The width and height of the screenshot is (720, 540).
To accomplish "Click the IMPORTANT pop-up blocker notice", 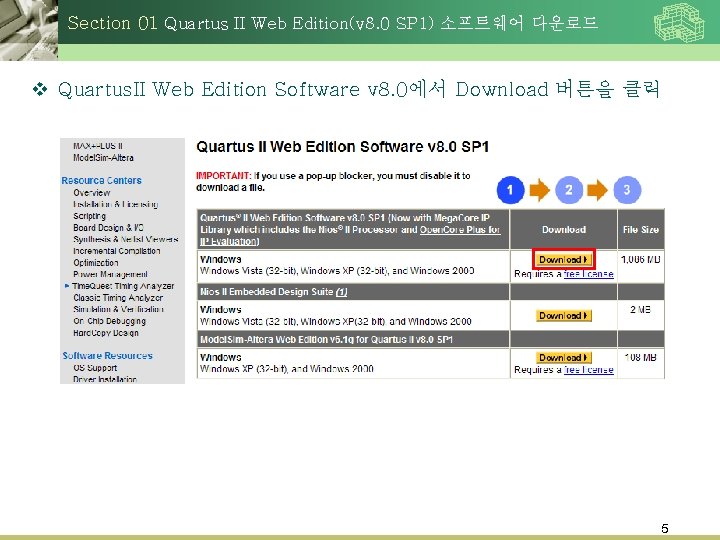I will 333,181.
